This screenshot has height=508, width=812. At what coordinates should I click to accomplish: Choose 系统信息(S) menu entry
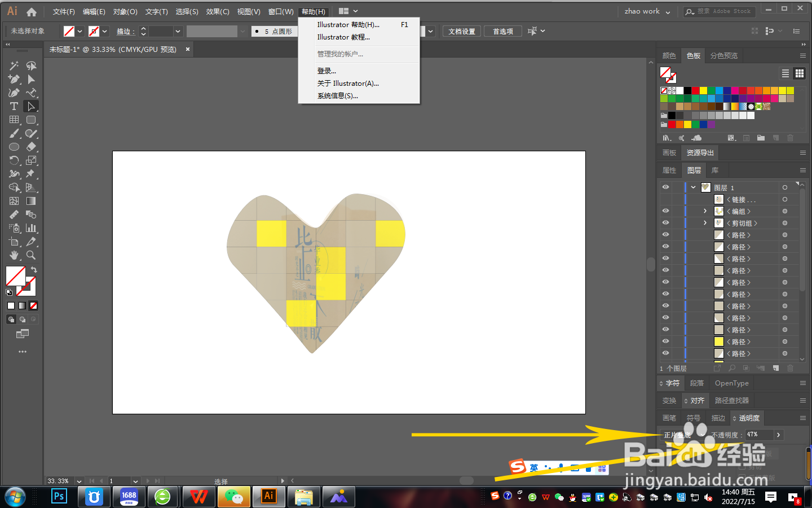[359, 96]
